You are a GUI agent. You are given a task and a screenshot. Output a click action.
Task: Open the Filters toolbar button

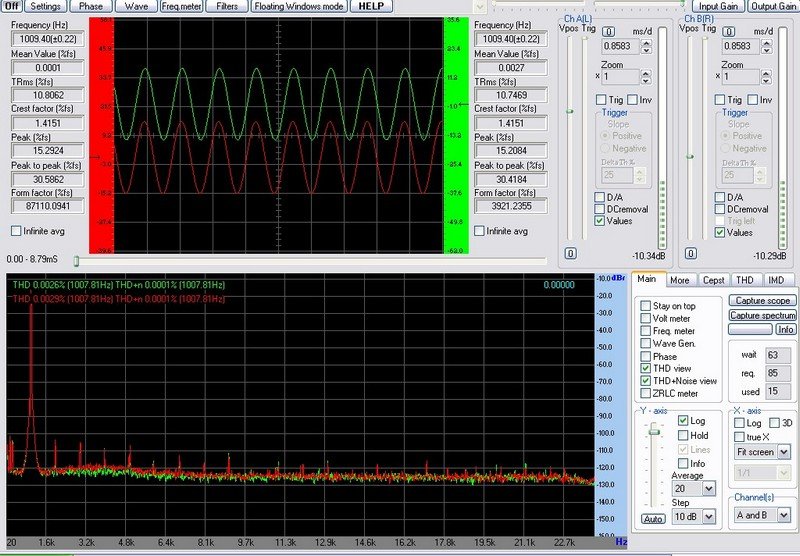(x=227, y=6)
